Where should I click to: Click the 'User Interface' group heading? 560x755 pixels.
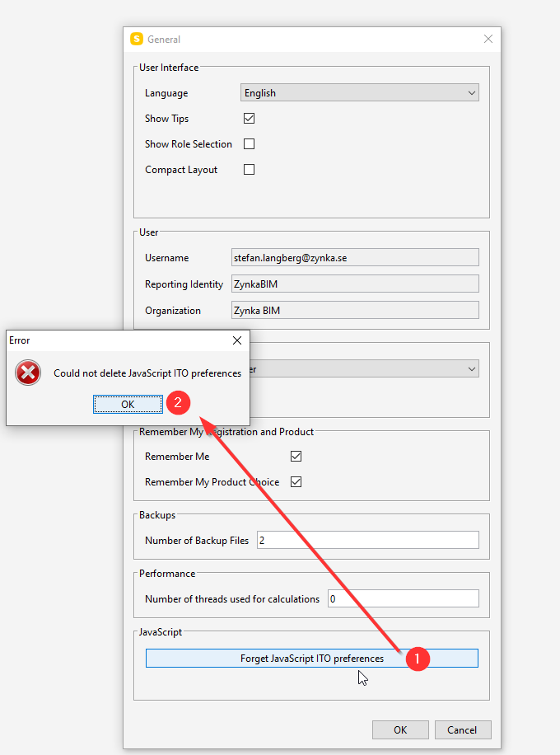click(169, 68)
